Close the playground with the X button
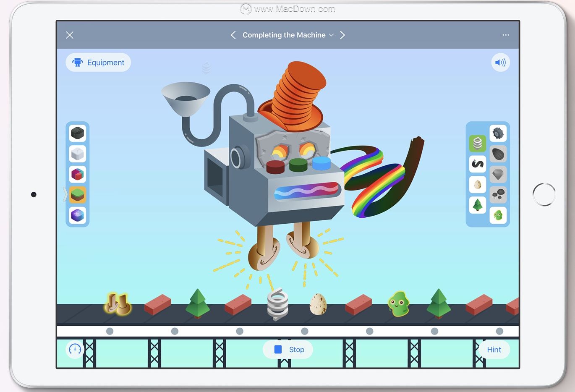The width and height of the screenshot is (575, 392). point(70,35)
